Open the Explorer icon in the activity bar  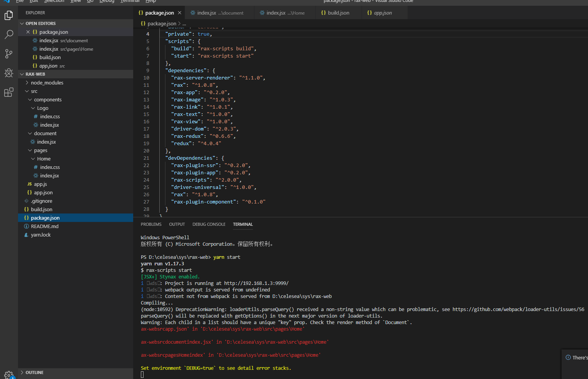click(x=9, y=15)
